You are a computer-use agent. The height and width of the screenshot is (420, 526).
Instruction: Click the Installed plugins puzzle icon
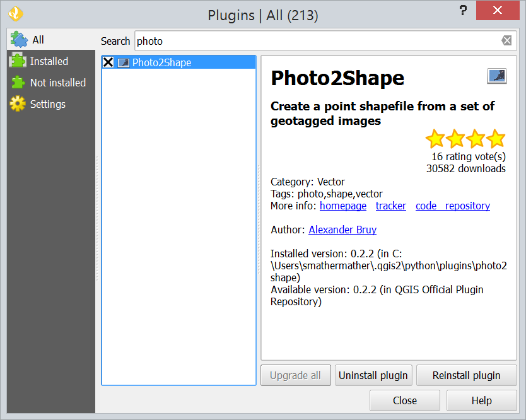point(18,61)
